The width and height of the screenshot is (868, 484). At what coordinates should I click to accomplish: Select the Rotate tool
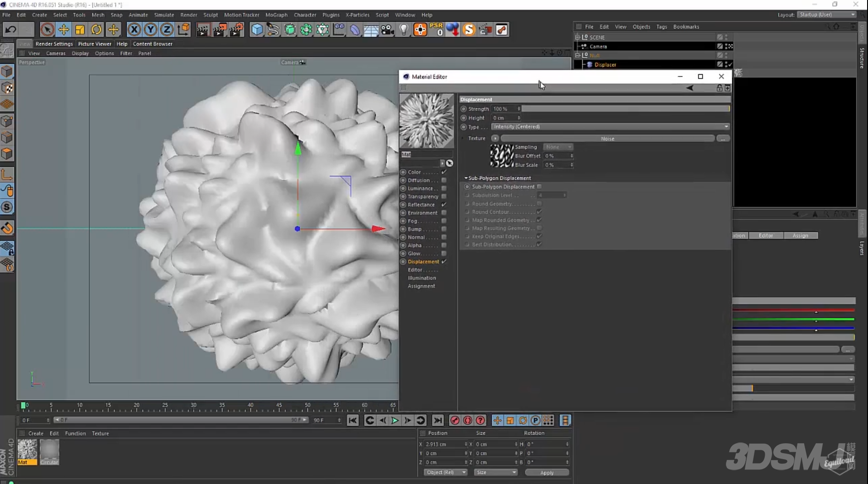tap(96, 30)
